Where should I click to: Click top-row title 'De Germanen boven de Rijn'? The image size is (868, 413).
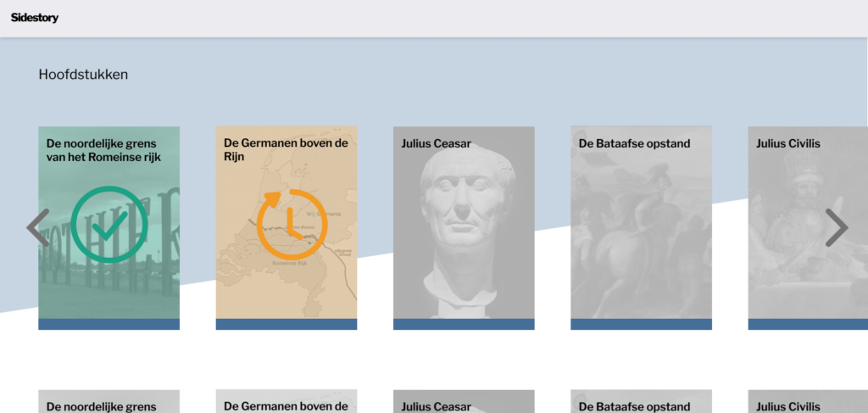click(x=286, y=150)
